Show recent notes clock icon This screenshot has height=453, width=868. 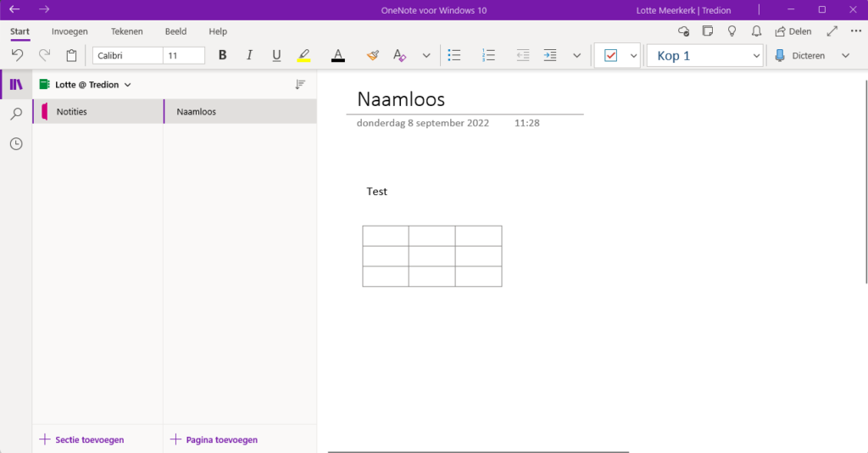16,144
